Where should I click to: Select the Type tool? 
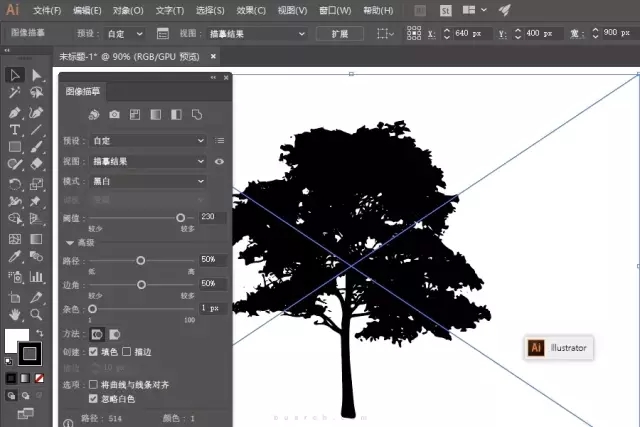15,130
